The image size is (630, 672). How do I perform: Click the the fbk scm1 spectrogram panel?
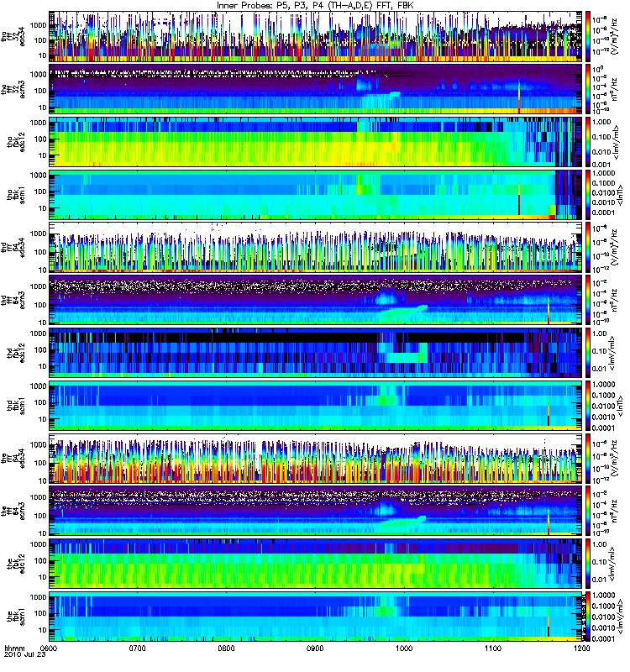(x=315, y=617)
